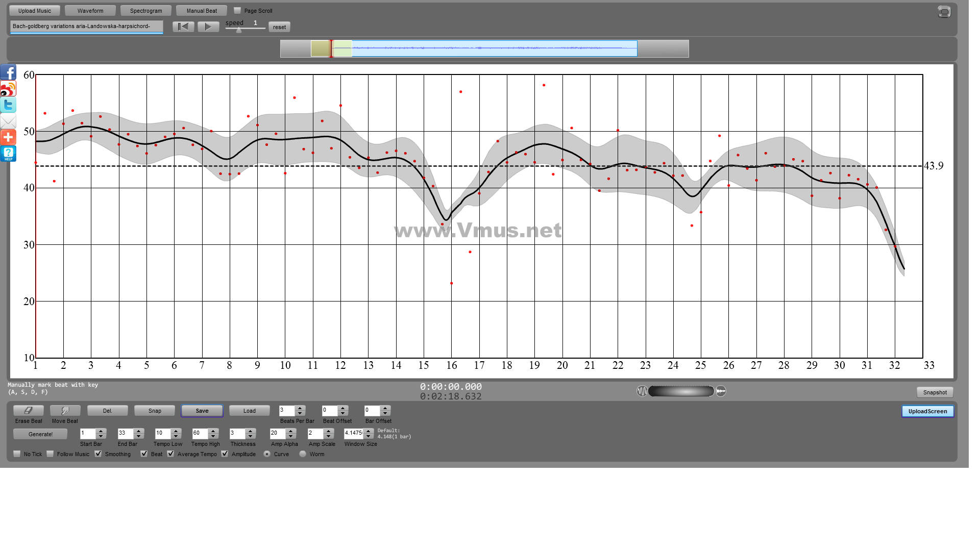Image resolution: width=980 pixels, height=551 pixels.
Task: Toggle the Smoothing checkbox
Action: click(x=98, y=454)
